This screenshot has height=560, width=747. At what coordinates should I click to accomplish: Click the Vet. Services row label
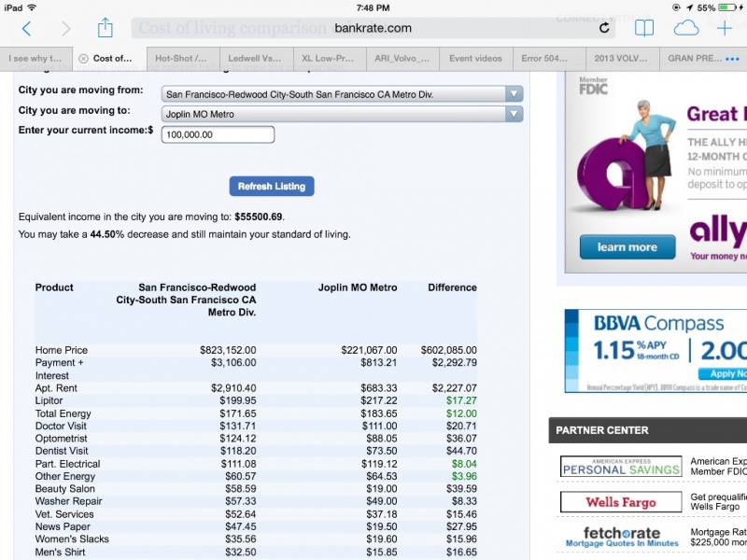pyautogui.click(x=64, y=514)
